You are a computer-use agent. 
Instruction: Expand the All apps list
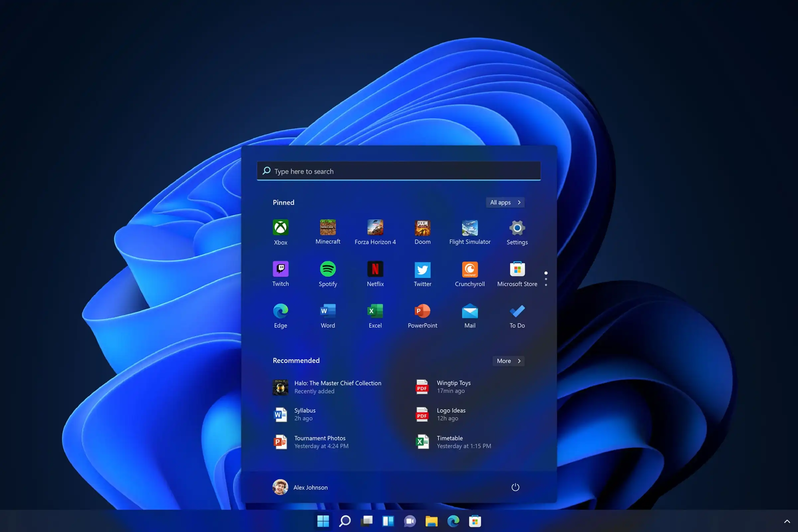pyautogui.click(x=505, y=202)
